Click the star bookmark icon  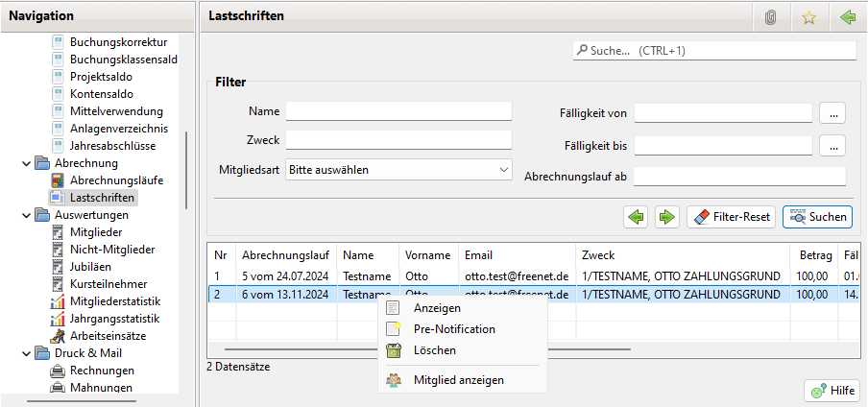(x=808, y=17)
